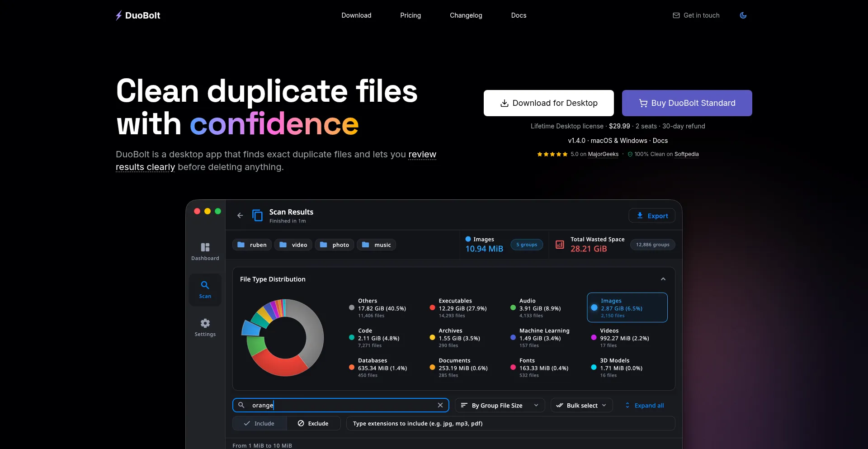Open the Docs nav item

coord(519,15)
